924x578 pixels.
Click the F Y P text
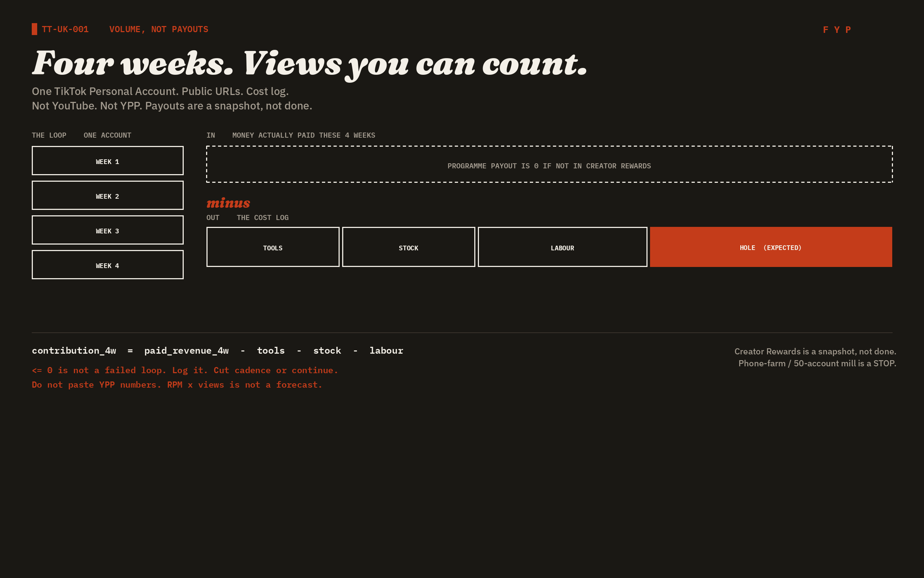(x=837, y=30)
